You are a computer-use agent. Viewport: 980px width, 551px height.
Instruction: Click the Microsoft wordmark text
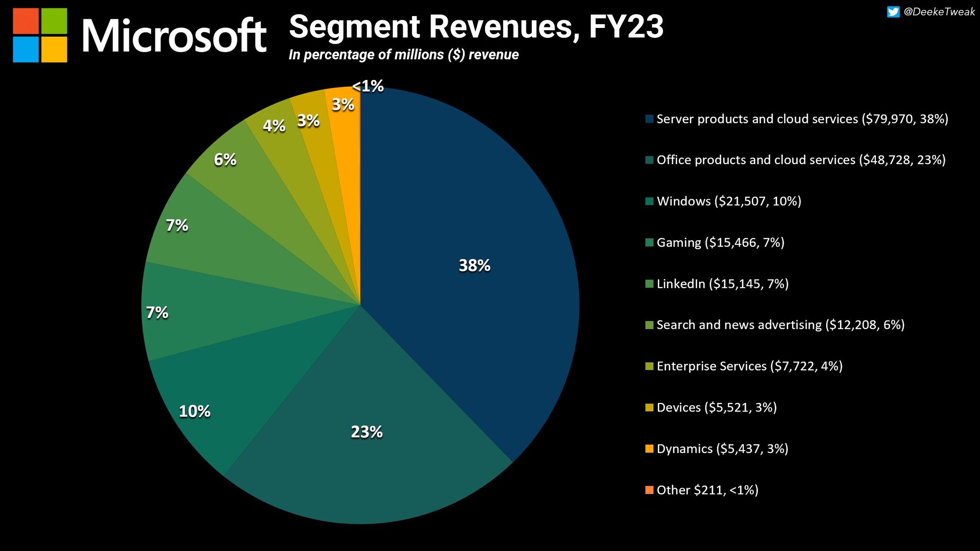click(174, 36)
